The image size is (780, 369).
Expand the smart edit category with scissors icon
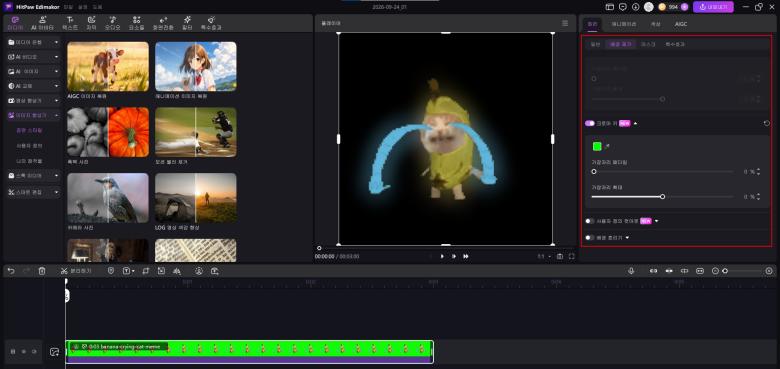click(x=33, y=191)
